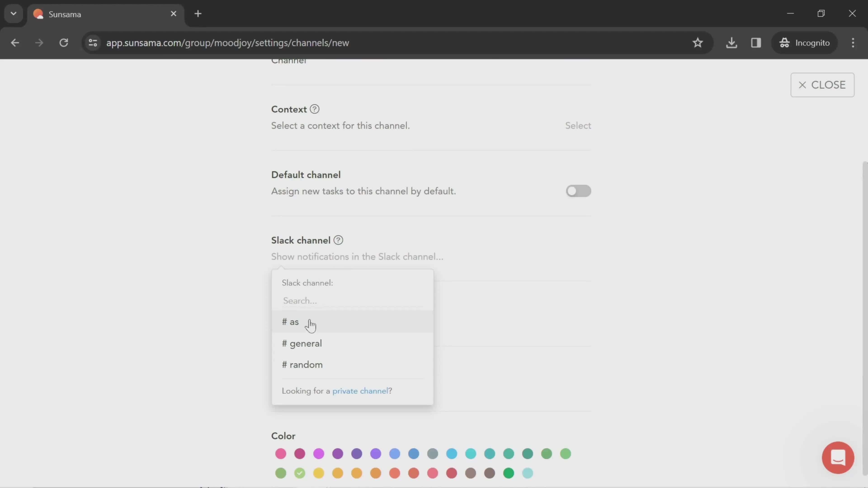Click the forward navigation arrow icon
This screenshot has width=868, height=488.
pos(38,42)
